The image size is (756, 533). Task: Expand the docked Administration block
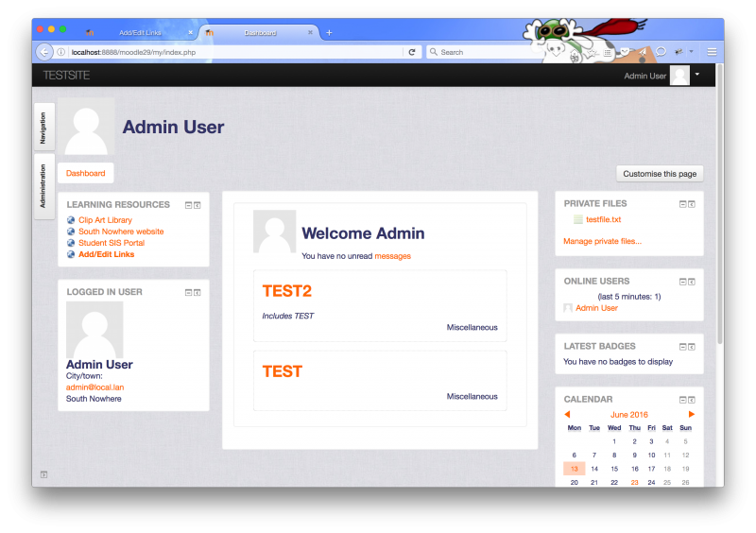point(43,186)
